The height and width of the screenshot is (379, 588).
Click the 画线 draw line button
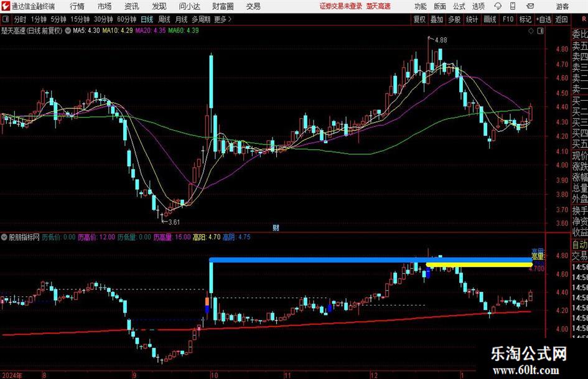point(490,19)
